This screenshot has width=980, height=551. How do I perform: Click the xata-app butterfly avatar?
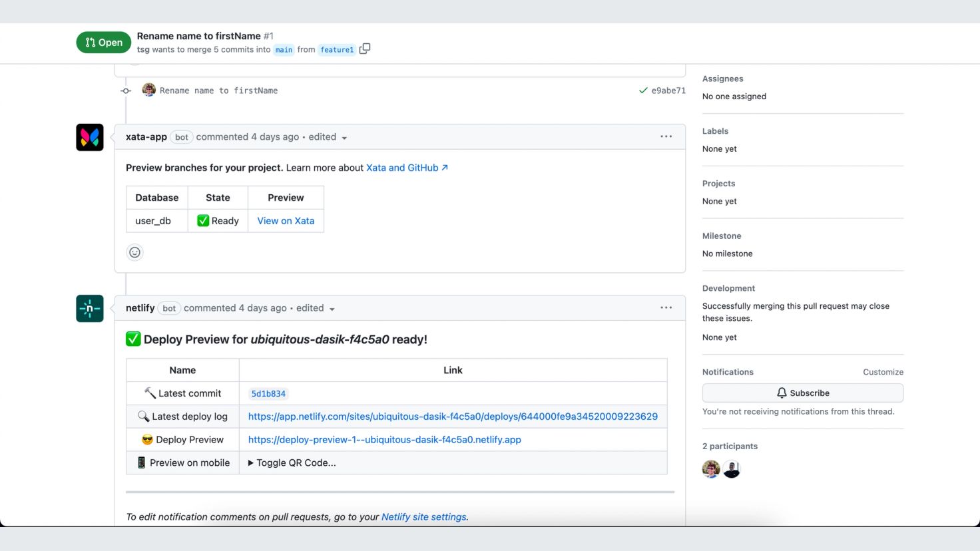click(90, 137)
